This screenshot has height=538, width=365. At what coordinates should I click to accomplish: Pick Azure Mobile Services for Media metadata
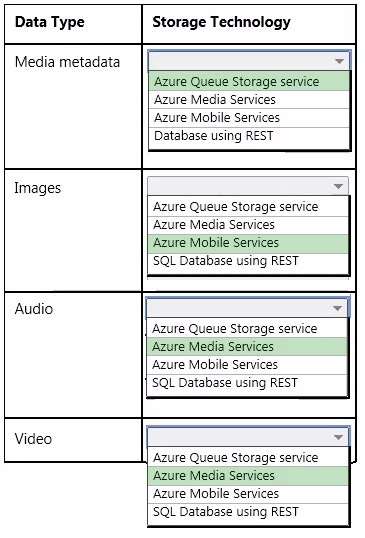pos(249,118)
